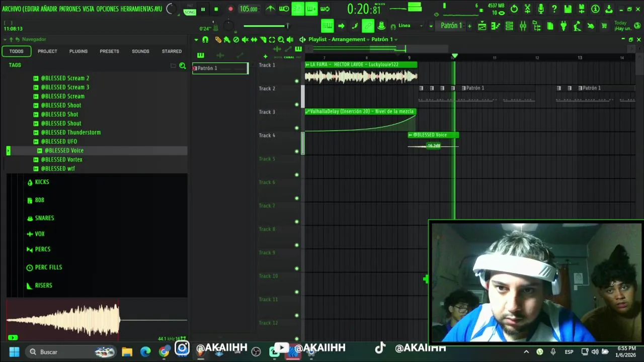Toggle Track 10 mute green dot
This screenshot has width=644, height=362.
coord(296,292)
